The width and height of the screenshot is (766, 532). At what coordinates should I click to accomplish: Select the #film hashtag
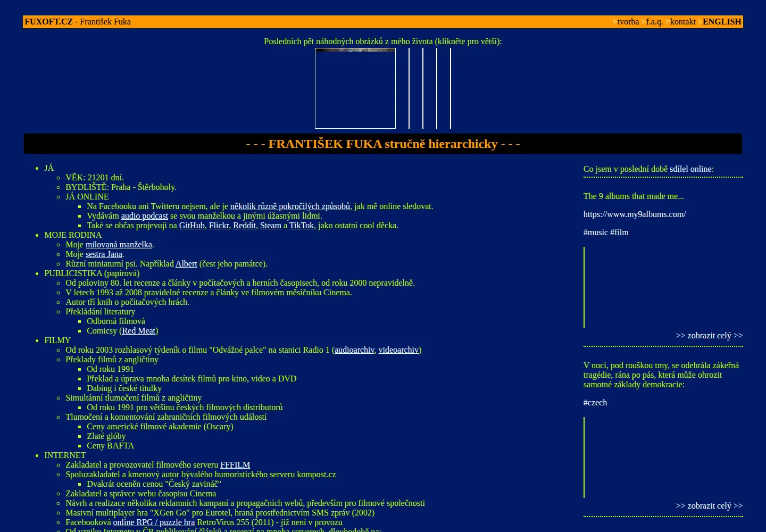coord(619,232)
